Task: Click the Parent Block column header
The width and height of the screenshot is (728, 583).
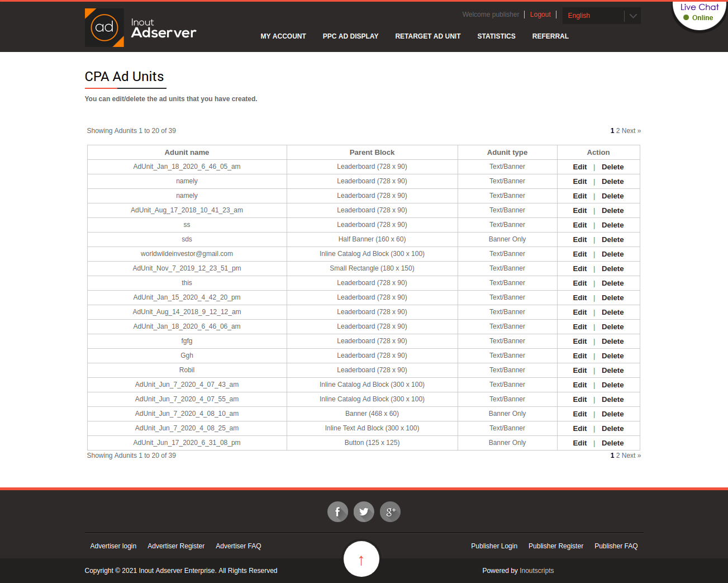Action: pos(372,153)
